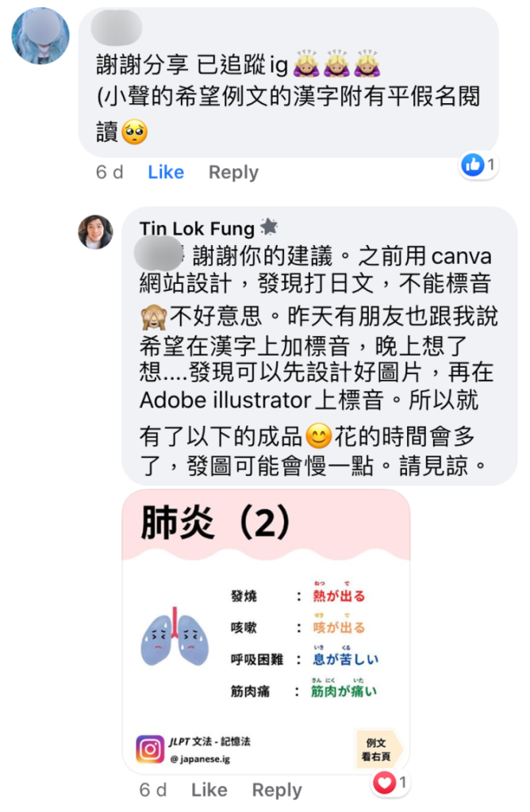
Task: Click the Instagram logo in the image
Action: [150, 749]
